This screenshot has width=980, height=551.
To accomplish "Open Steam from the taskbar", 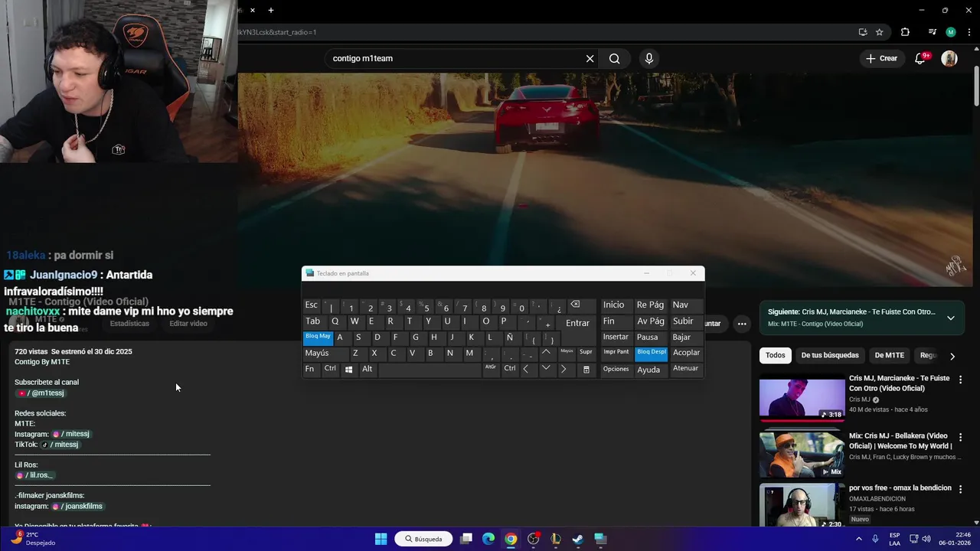I will coord(578,539).
